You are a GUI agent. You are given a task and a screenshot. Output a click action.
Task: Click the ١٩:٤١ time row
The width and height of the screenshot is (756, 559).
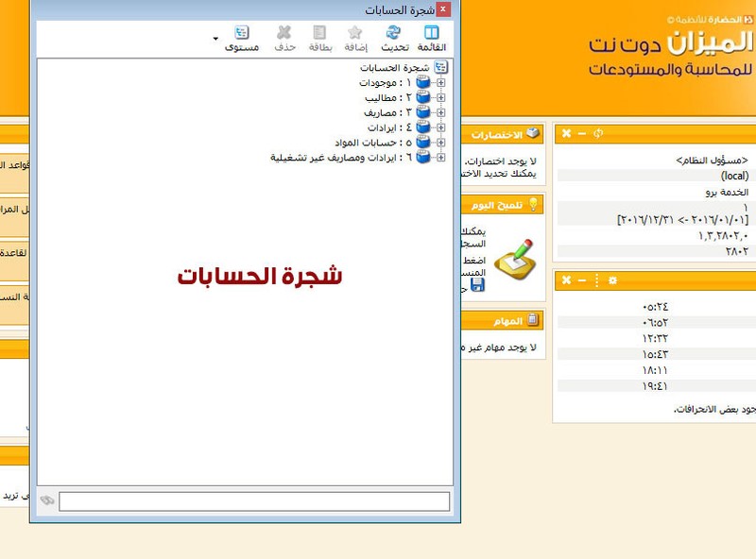[655, 386]
